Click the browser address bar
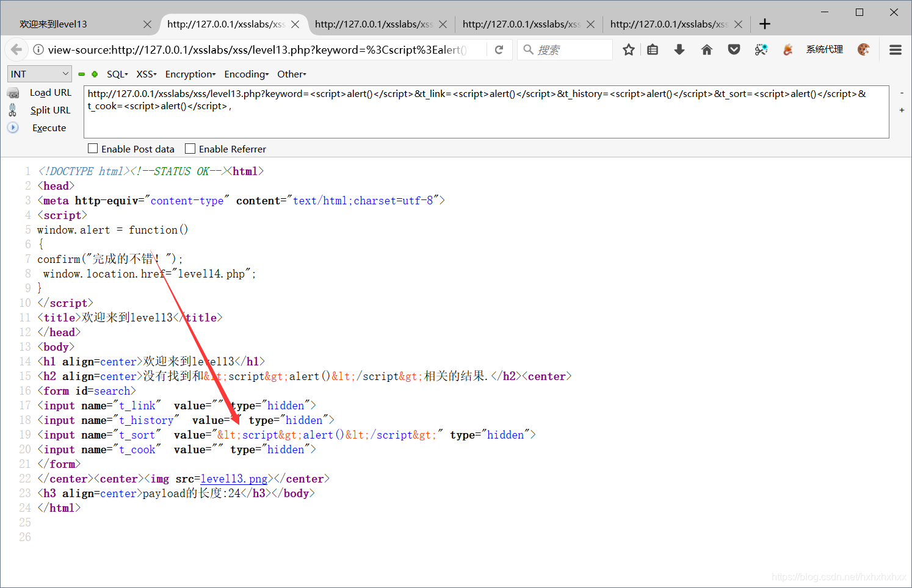This screenshot has height=588, width=912. tap(256, 50)
